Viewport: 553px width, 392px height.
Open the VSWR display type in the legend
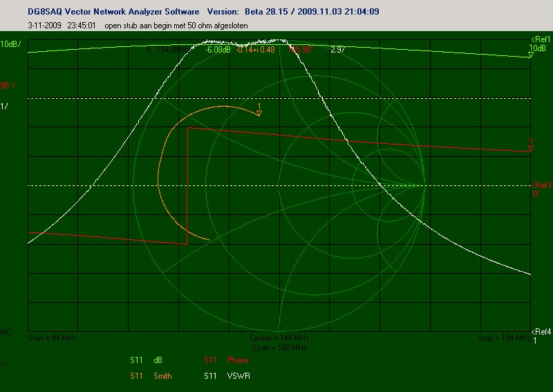click(238, 376)
